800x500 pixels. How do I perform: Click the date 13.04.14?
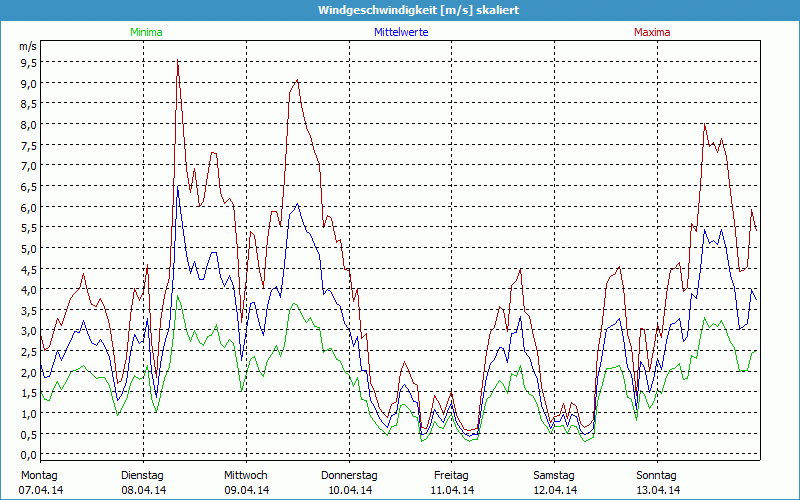(657, 490)
